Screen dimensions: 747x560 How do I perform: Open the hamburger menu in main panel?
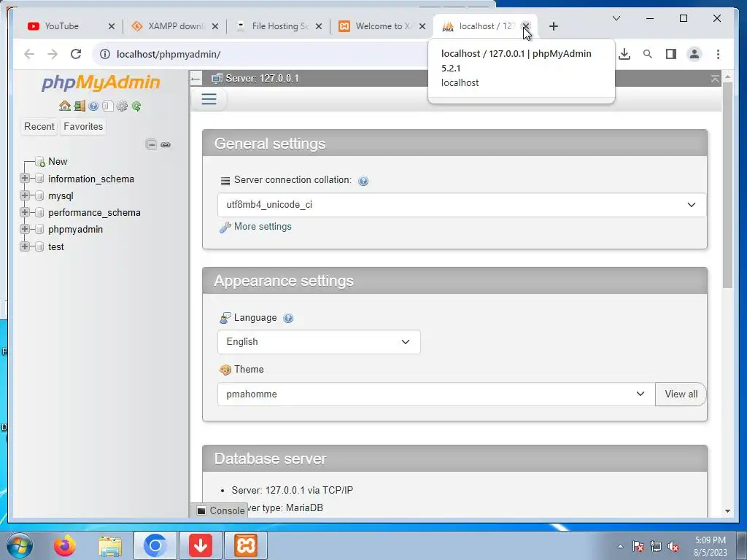point(209,99)
